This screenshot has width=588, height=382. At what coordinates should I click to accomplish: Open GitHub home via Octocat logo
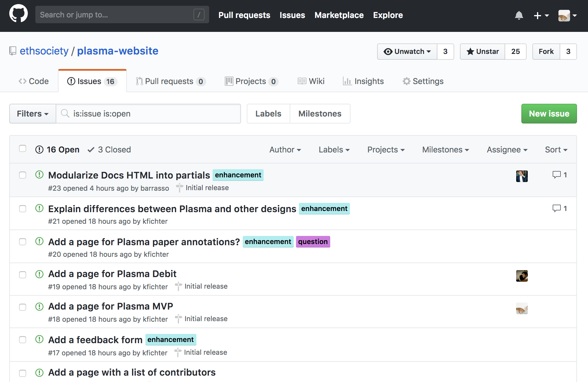pyautogui.click(x=19, y=13)
